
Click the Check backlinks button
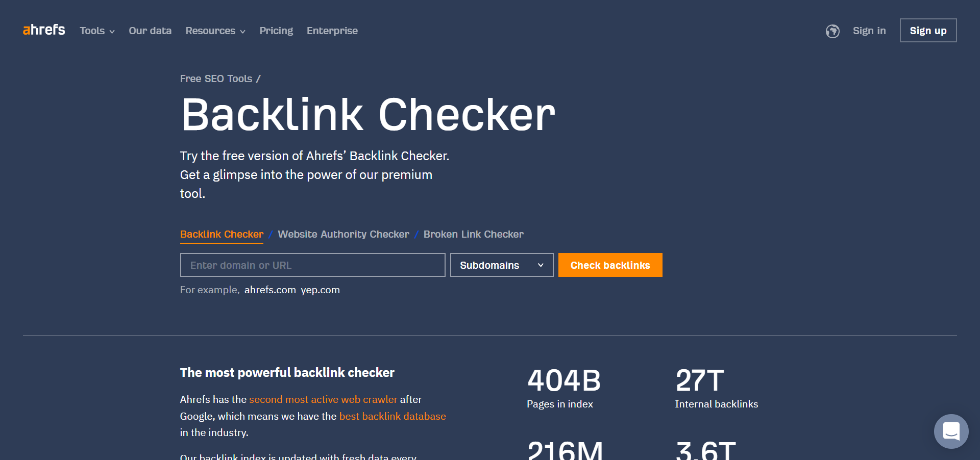coord(610,265)
